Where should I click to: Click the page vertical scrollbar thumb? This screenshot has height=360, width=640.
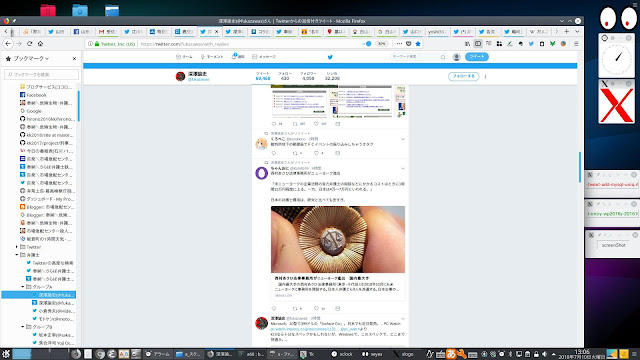[580, 167]
